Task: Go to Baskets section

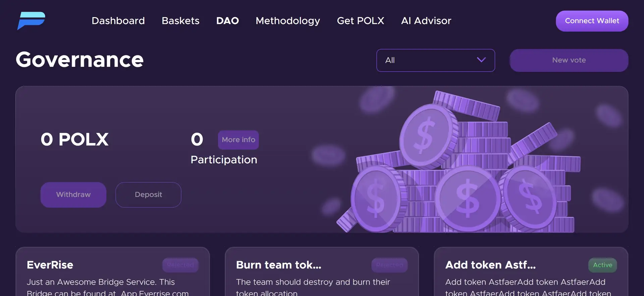Action: click(x=180, y=21)
